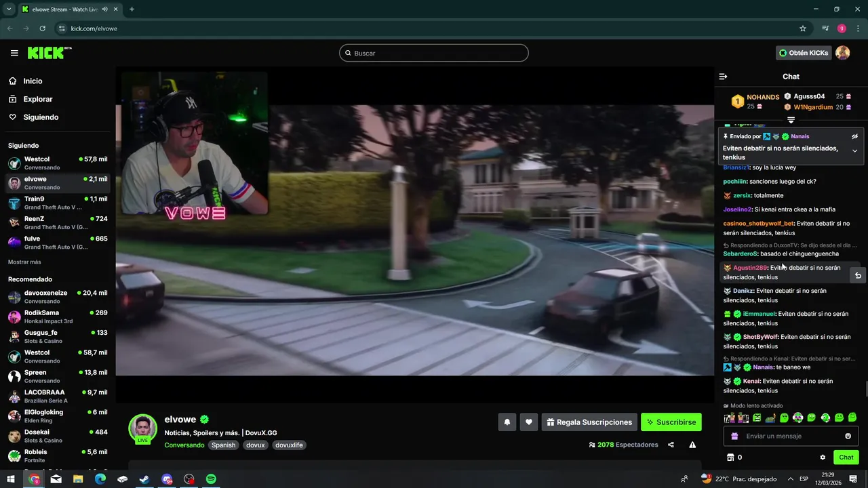Open Discord from the taskbar

[x=167, y=479]
